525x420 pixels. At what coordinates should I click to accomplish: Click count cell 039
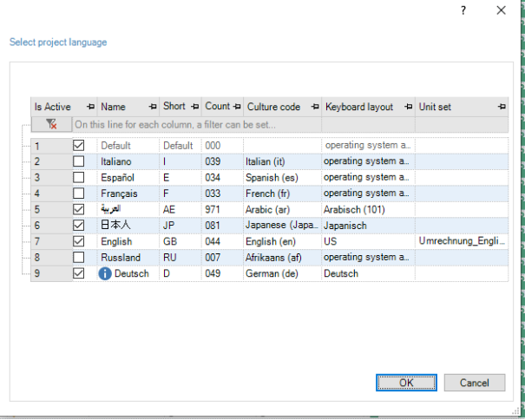pyautogui.click(x=222, y=161)
